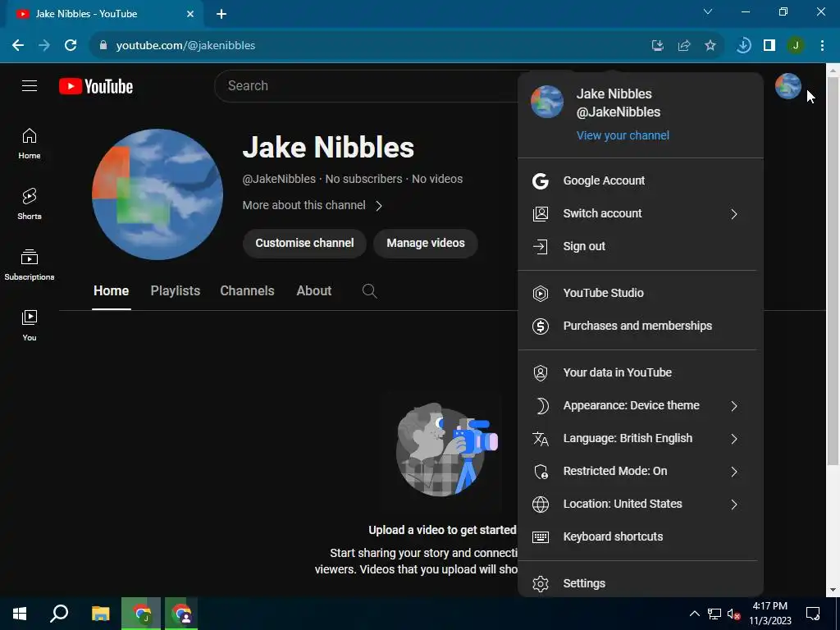Open Switch account submenu

[640, 214]
